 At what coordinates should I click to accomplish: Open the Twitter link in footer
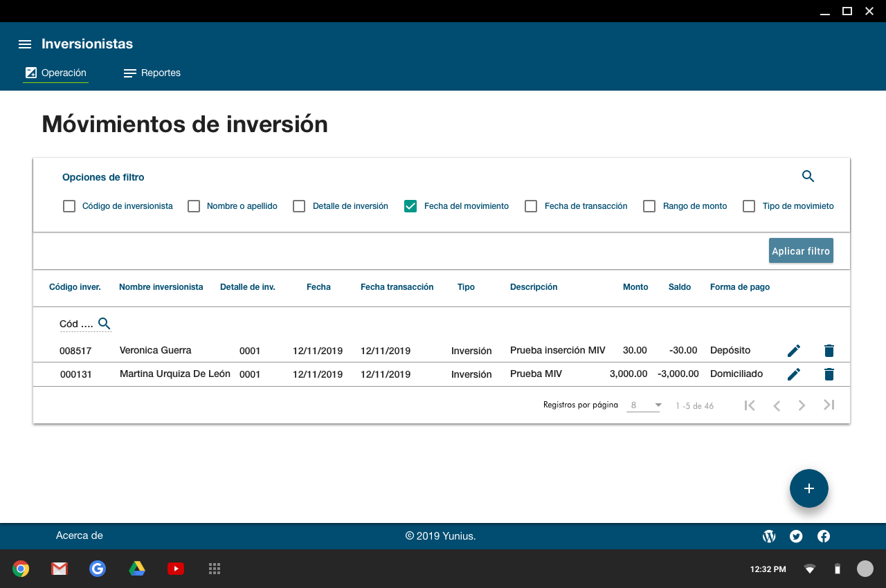(x=796, y=536)
